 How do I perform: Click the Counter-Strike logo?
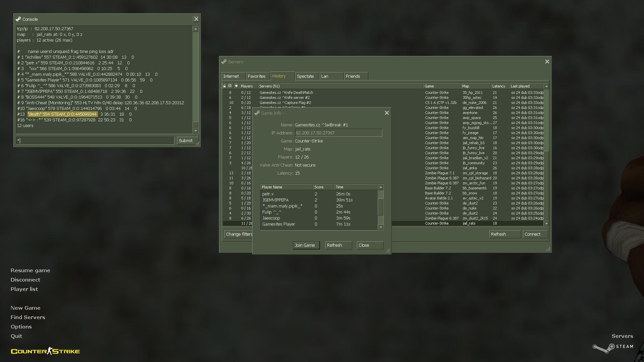[x=45, y=351]
